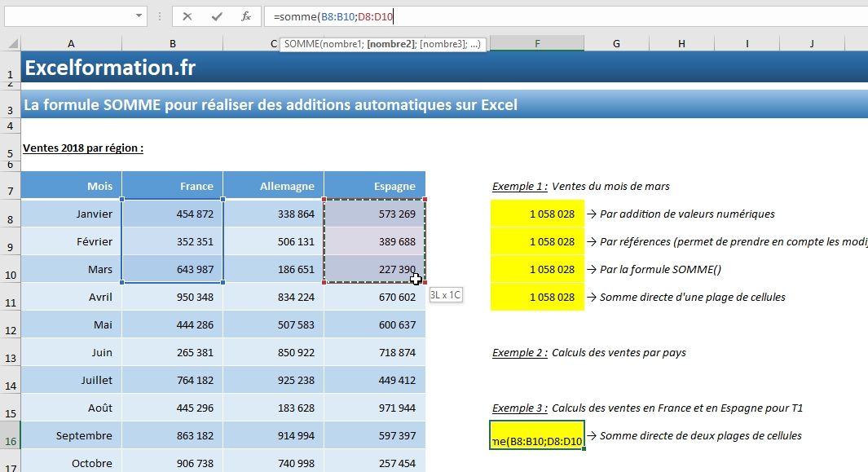Select column B by clicking its header
This screenshot has width=868, height=472.
click(172, 42)
